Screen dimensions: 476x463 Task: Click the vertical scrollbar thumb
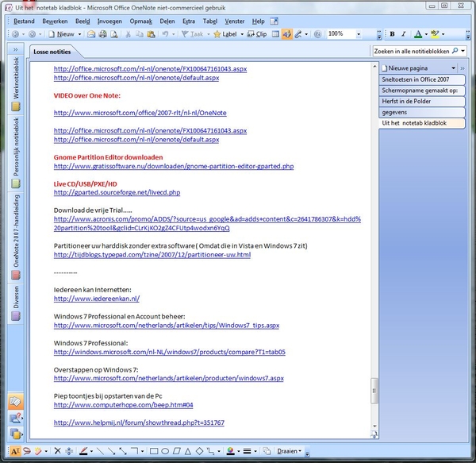(x=374, y=391)
